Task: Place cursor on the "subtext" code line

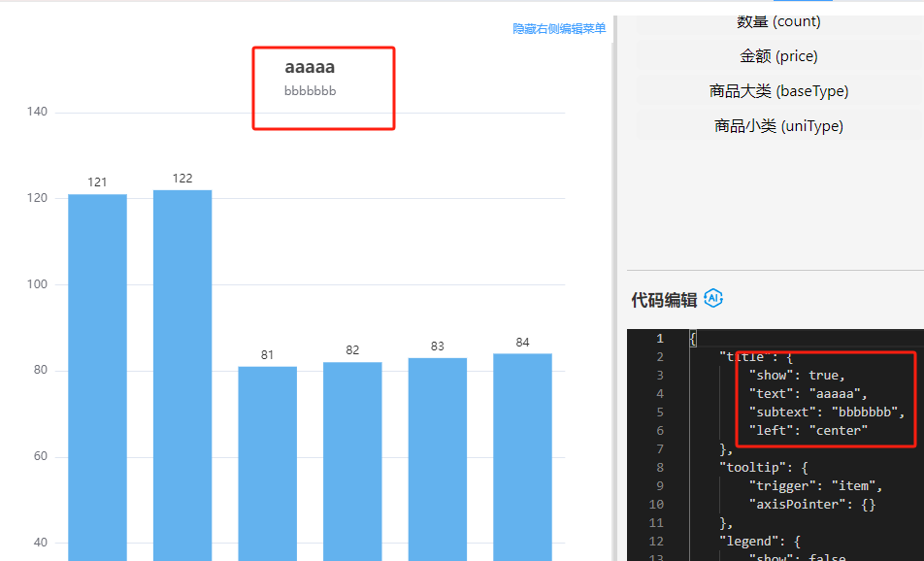Action: [x=825, y=412]
